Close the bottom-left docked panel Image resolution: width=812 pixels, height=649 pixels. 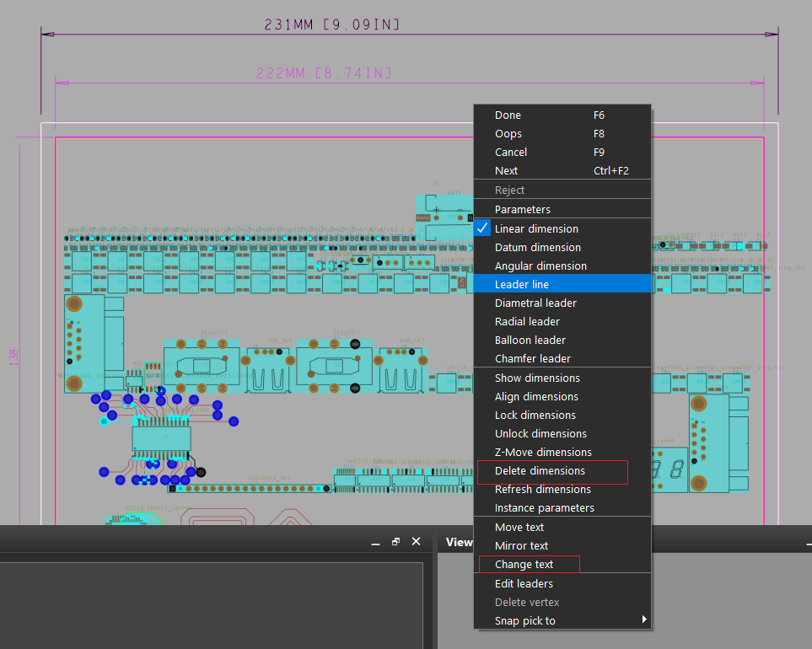tap(416, 542)
